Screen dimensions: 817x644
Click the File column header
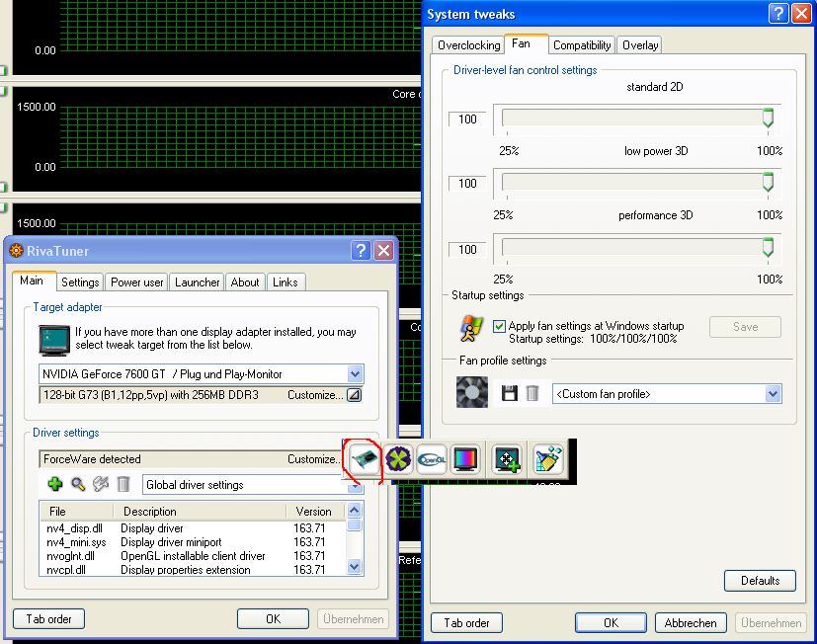click(x=77, y=511)
